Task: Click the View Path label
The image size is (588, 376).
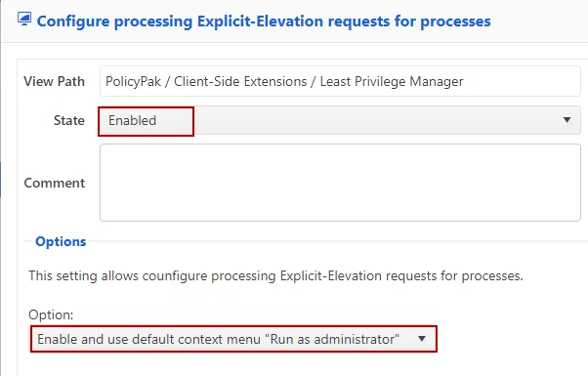Action: (55, 81)
